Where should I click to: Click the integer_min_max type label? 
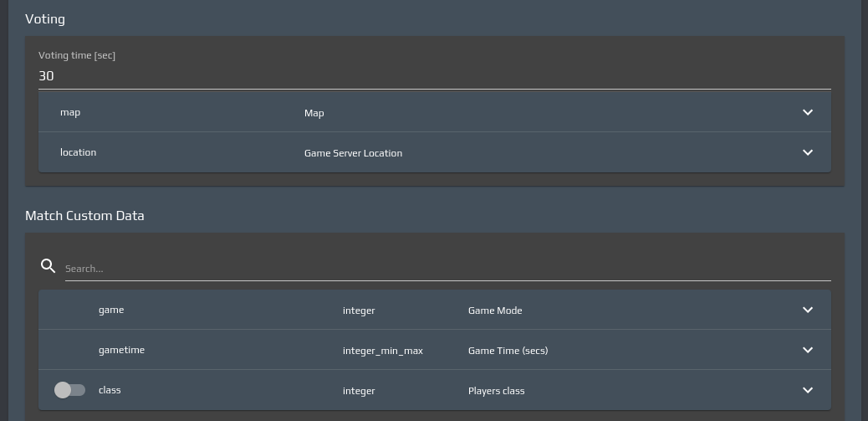click(383, 351)
